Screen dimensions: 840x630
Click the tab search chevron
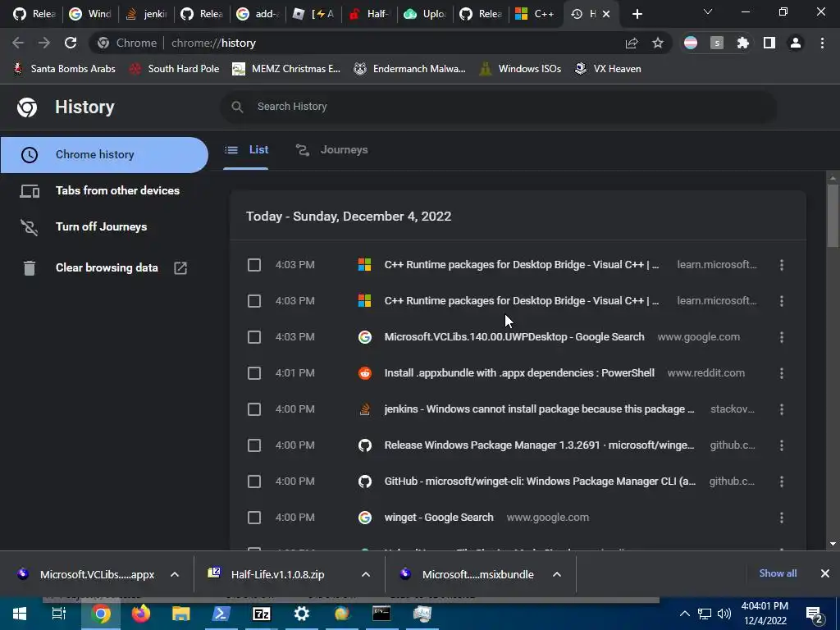click(x=708, y=11)
